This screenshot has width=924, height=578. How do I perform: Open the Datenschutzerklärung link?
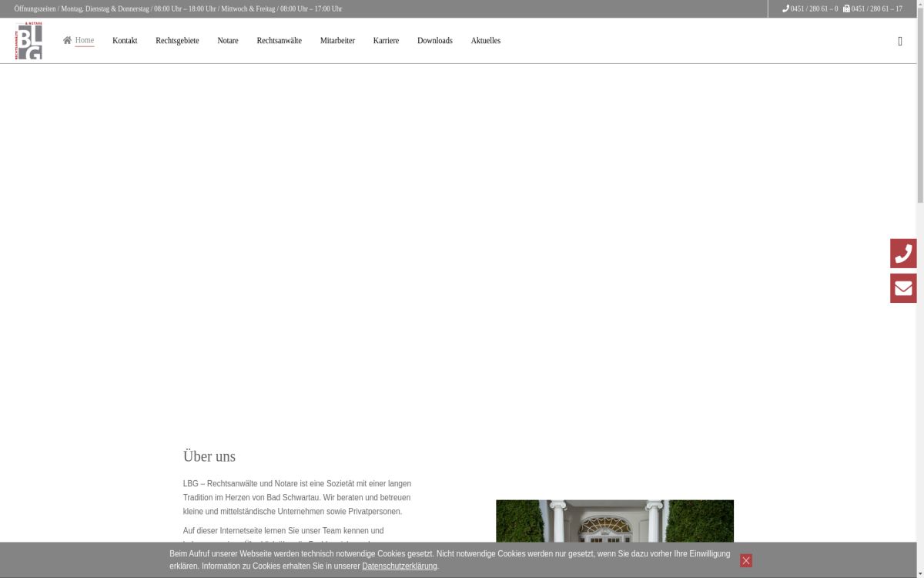[x=399, y=566]
